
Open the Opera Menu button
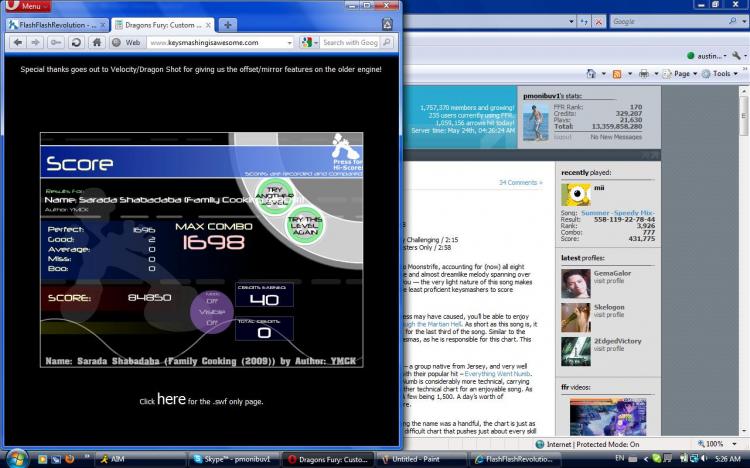tap(27, 6)
